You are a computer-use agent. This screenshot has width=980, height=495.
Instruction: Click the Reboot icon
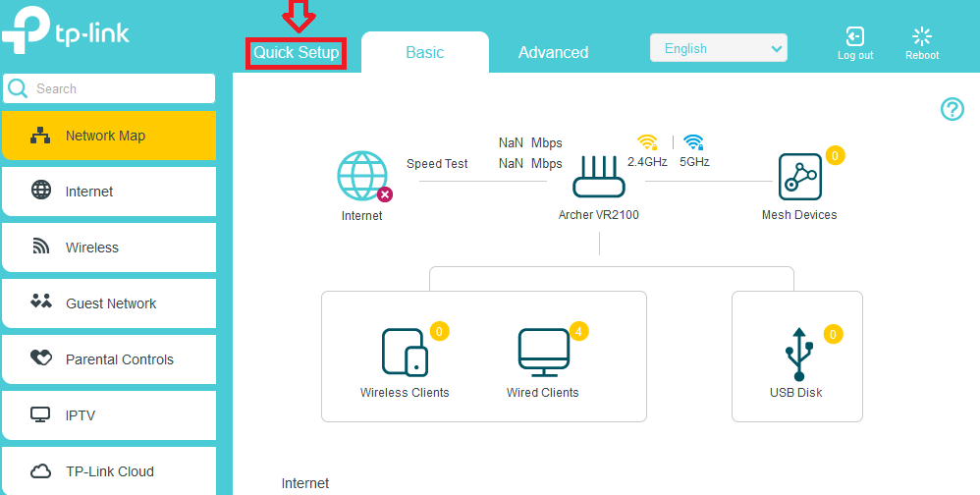pyautogui.click(x=922, y=36)
